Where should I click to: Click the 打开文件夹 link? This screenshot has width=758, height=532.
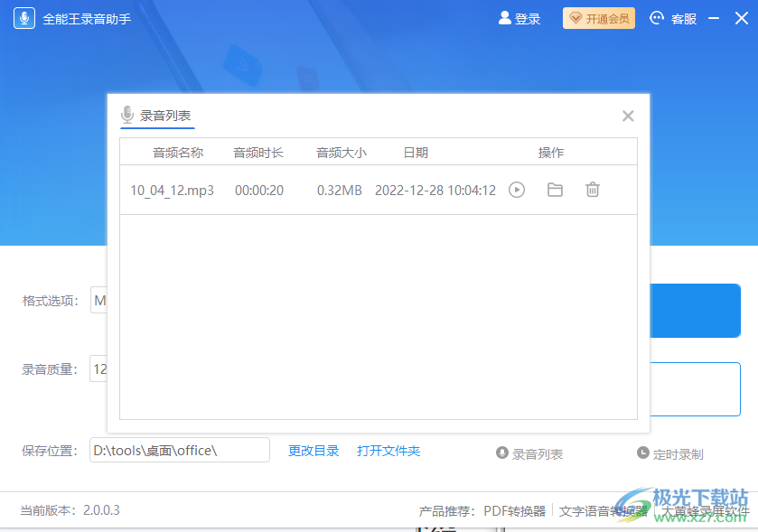tap(388, 451)
